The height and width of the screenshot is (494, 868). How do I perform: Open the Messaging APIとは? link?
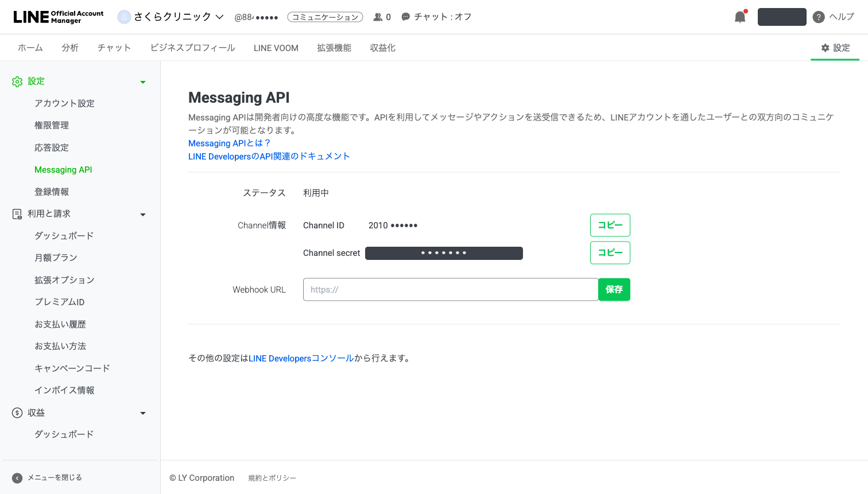pyautogui.click(x=229, y=143)
